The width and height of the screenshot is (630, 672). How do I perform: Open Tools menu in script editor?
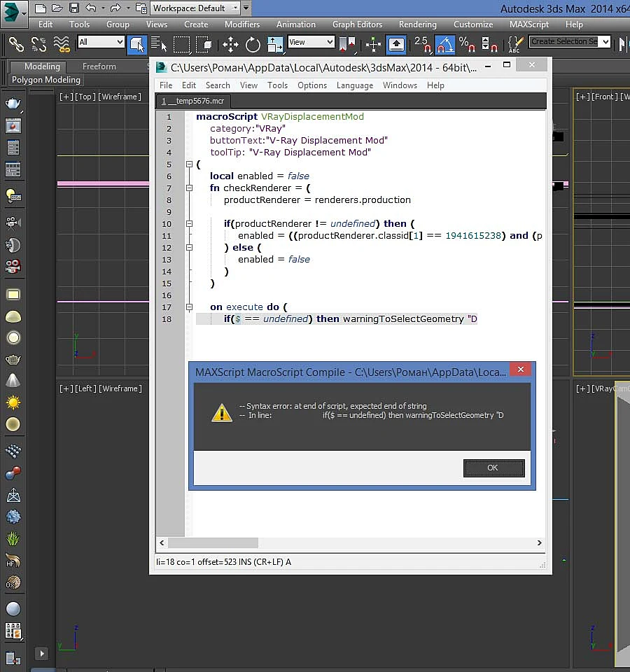[277, 85]
